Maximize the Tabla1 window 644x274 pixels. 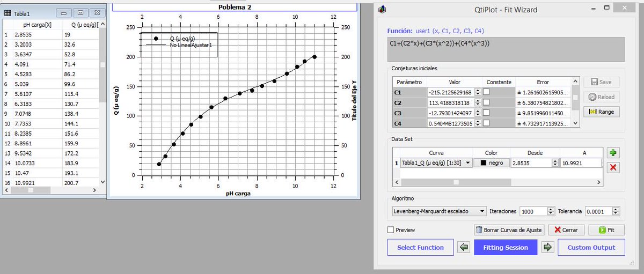tap(80, 12)
